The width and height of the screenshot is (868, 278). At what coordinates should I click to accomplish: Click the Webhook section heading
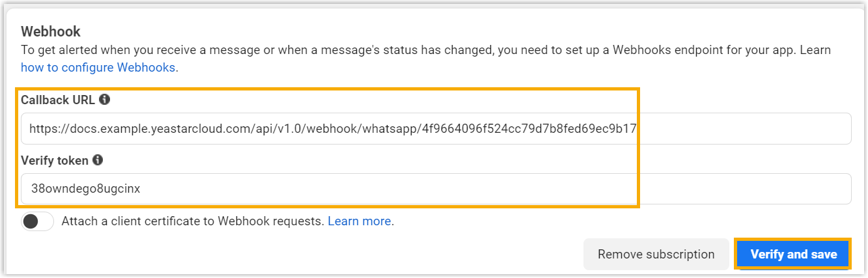tap(51, 31)
